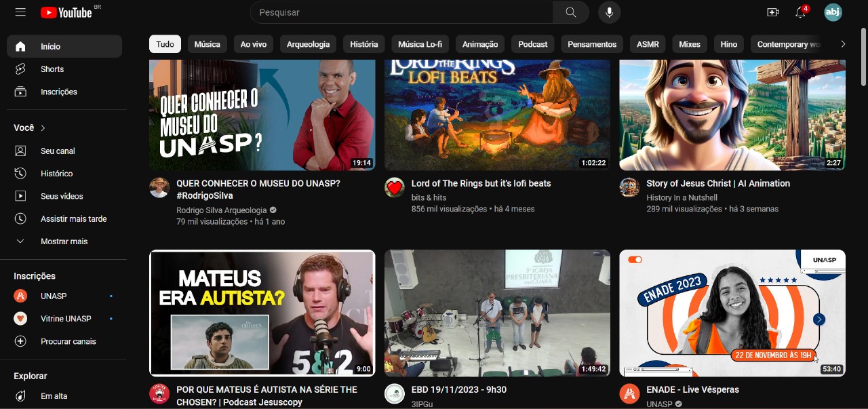
Task: Open the notifications bell
Action: tap(801, 12)
